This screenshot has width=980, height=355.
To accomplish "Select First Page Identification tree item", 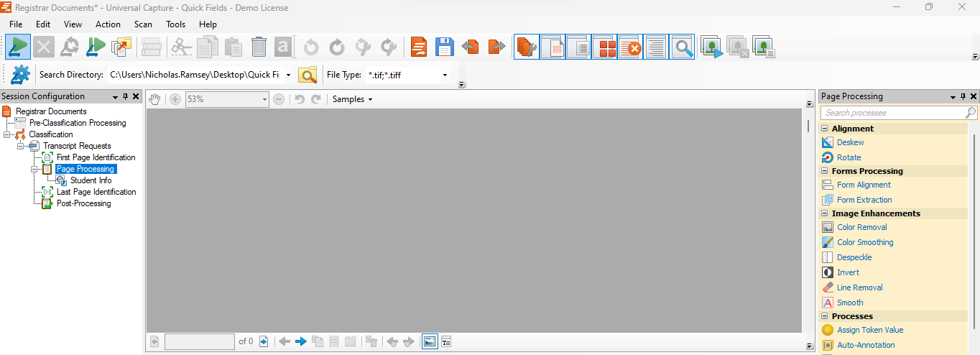I will (96, 157).
